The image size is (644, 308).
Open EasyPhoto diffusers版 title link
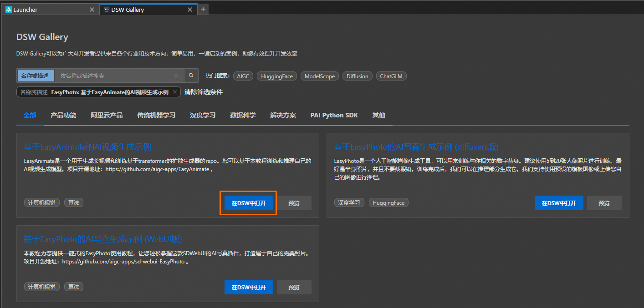tap(416, 147)
